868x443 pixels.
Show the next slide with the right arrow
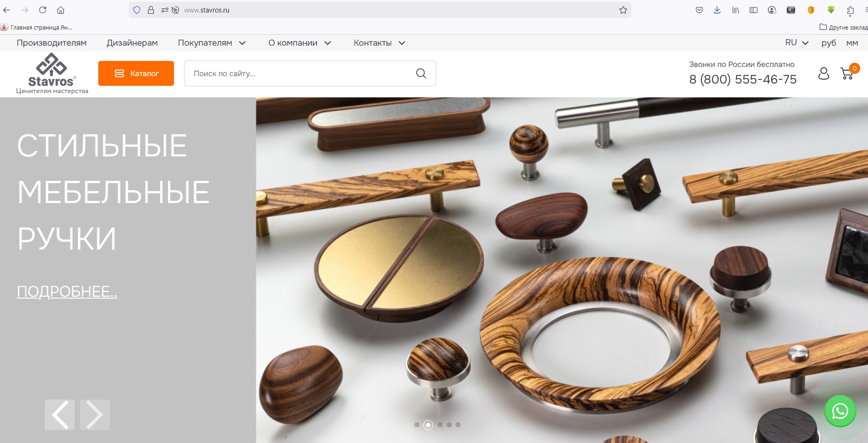click(x=95, y=415)
